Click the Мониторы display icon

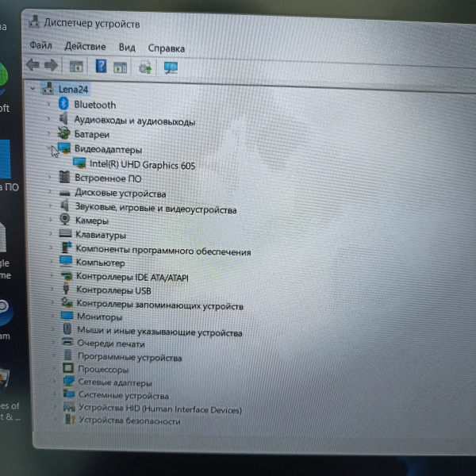(67, 316)
